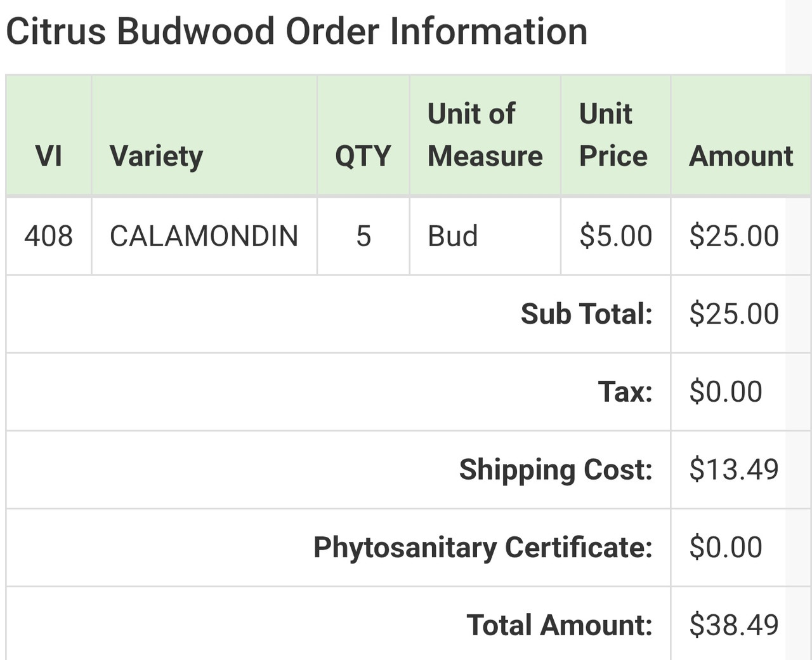
Task: Click the $13.49 shipping value
Action: 733,470
